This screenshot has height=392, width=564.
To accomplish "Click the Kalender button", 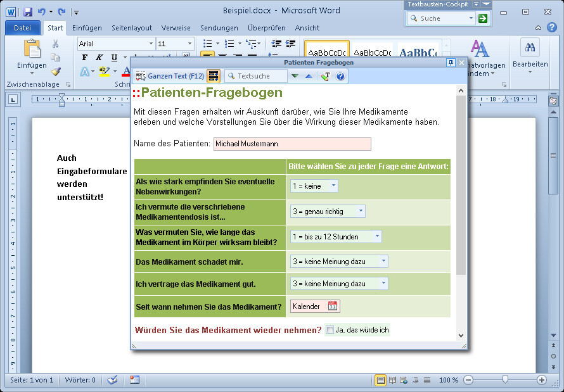I will [314, 306].
